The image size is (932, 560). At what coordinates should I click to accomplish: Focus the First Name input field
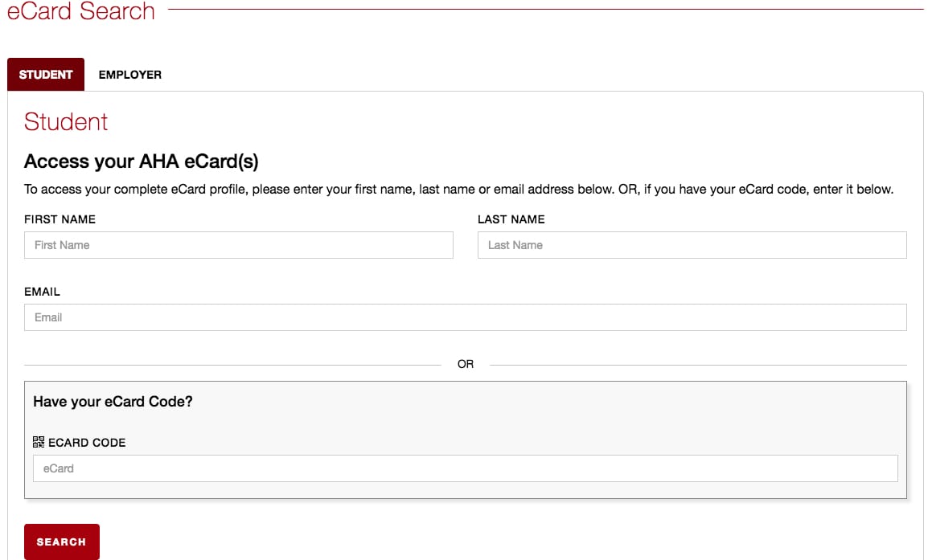[238, 245]
